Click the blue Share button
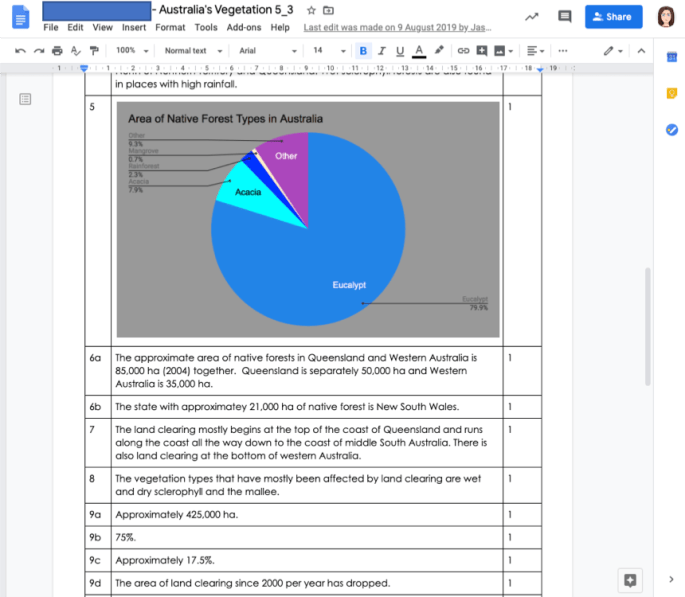The width and height of the screenshot is (685, 597). pyautogui.click(x=613, y=17)
